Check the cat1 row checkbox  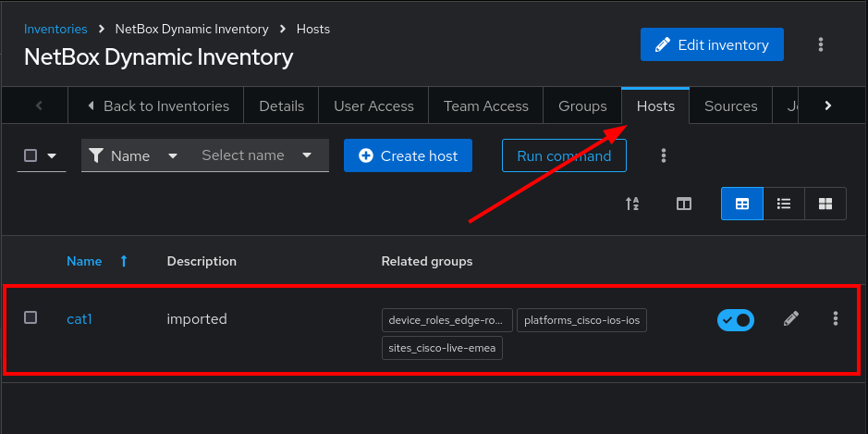tap(31, 317)
